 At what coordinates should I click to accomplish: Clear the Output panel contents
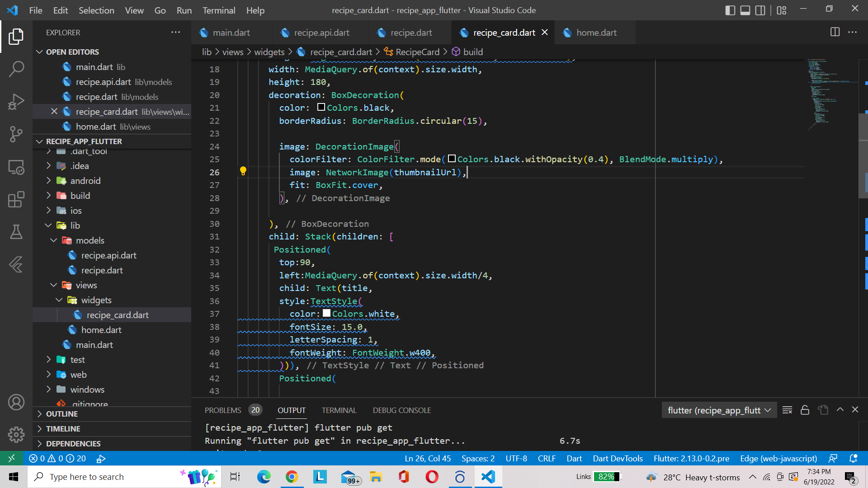pos(787,410)
